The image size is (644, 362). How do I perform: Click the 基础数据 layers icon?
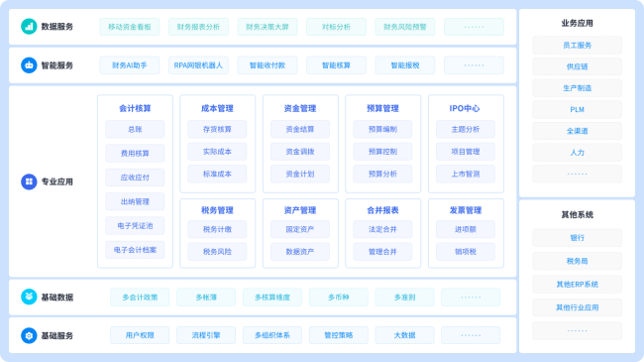pyautogui.click(x=29, y=297)
